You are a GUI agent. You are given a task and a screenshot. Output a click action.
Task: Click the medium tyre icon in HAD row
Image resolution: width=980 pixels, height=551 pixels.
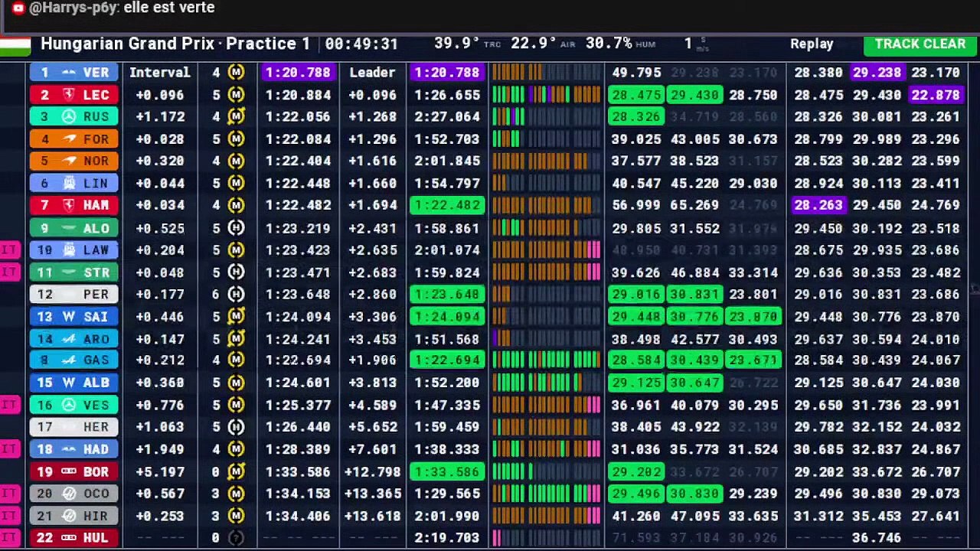point(236,449)
